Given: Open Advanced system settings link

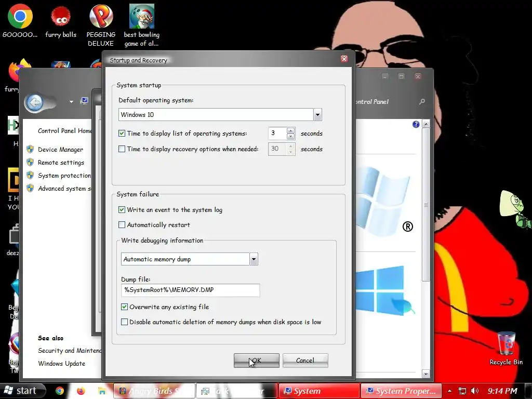Looking at the screenshot, I should [x=64, y=188].
